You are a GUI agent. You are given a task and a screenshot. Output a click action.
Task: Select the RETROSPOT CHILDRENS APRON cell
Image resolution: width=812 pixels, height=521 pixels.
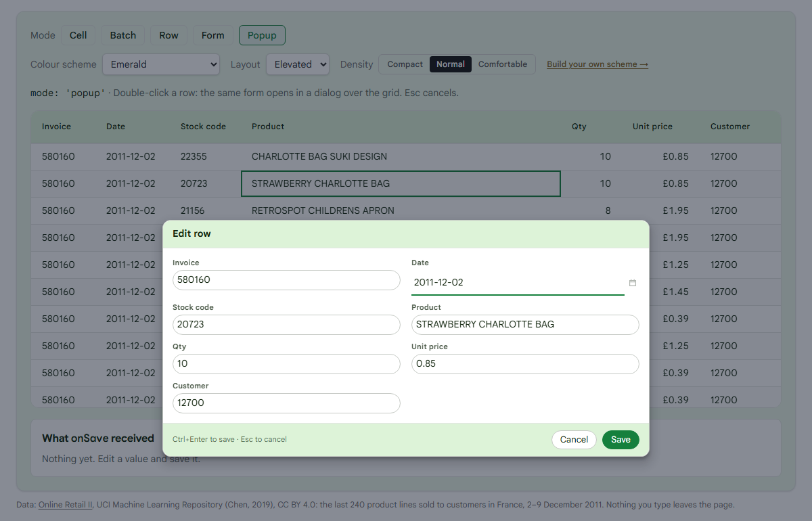click(401, 210)
